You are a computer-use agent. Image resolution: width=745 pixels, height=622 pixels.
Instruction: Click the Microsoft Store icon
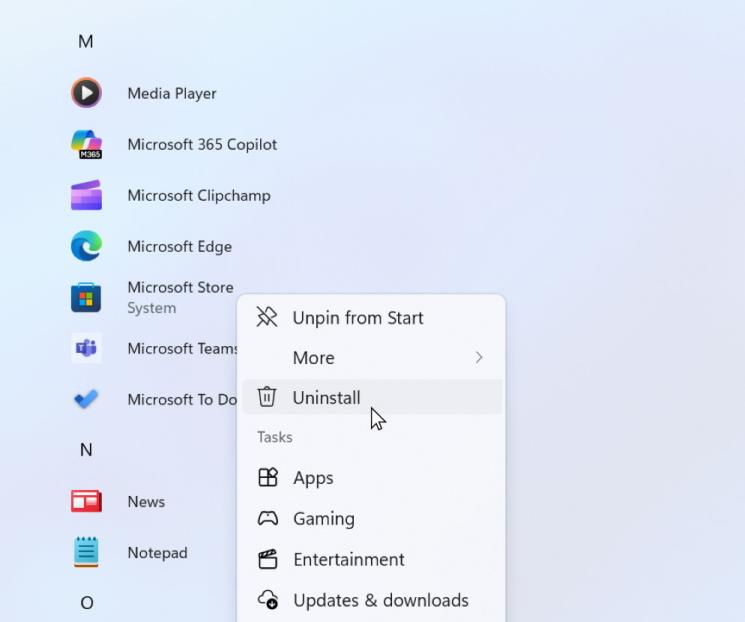[86, 297]
